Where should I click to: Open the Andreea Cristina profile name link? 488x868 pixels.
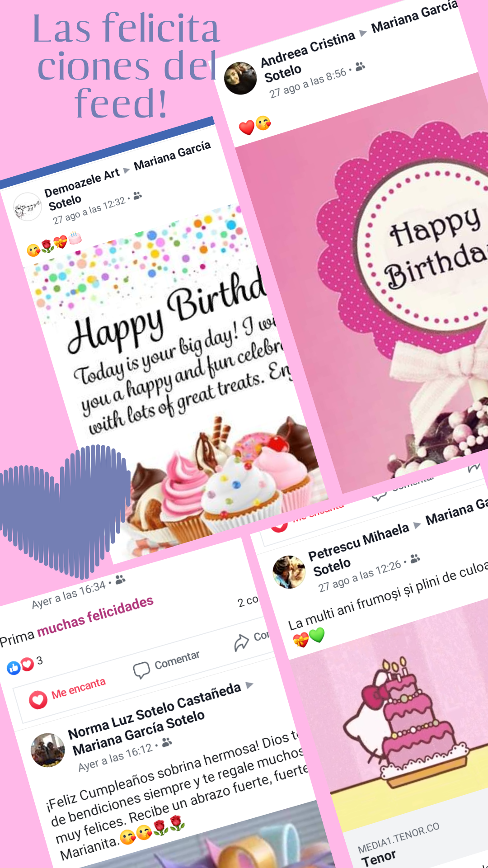tap(308, 49)
